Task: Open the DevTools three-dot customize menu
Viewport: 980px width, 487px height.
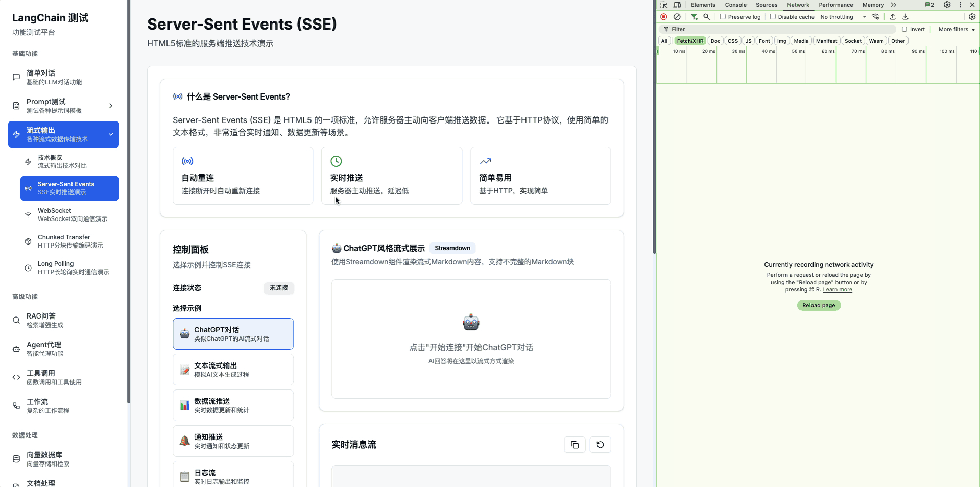Action: click(x=960, y=5)
